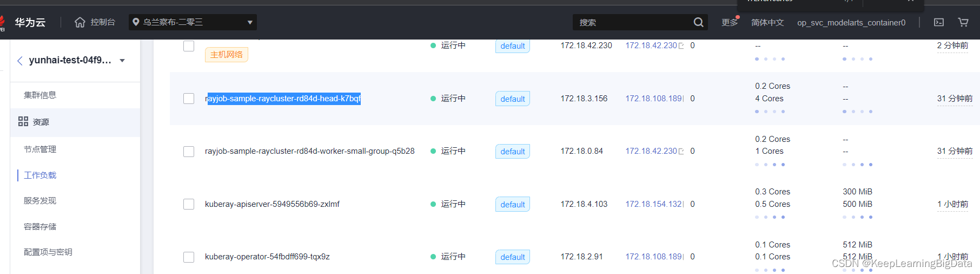Click the resources grid icon
This screenshot has width=980, height=274.
click(x=23, y=121)
